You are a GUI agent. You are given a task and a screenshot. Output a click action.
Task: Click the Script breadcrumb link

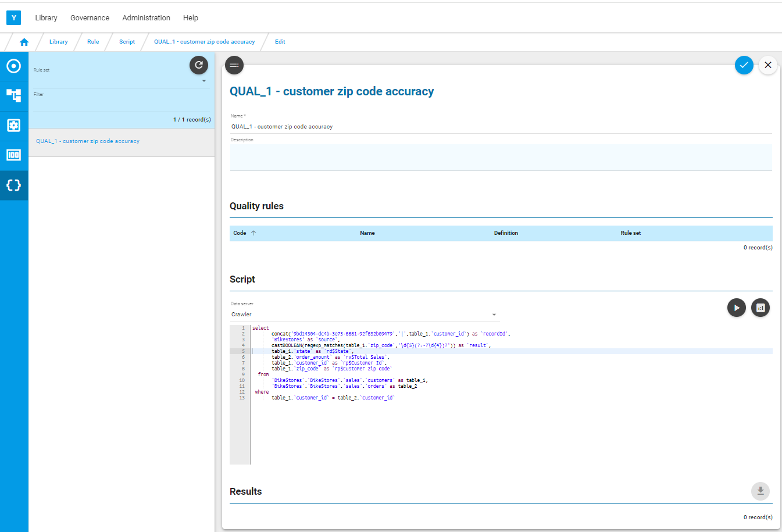coord(127,42)
